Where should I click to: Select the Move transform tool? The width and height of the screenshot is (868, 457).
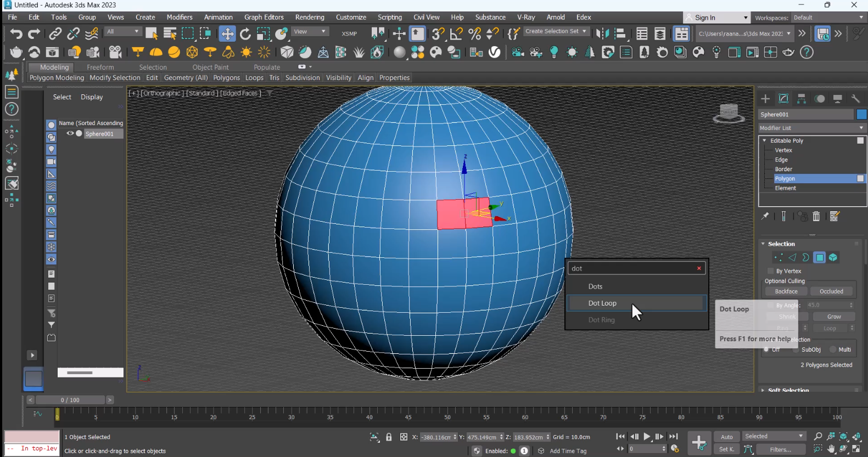point(227,34)
